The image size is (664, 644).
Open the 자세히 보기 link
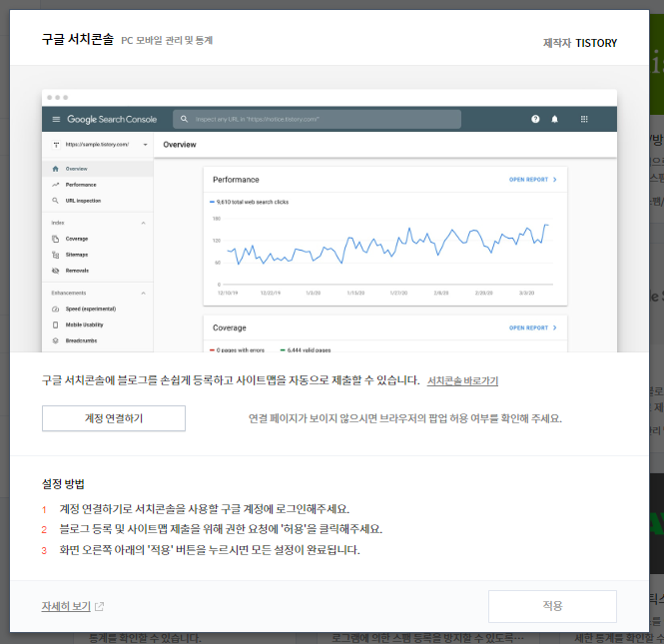[x=66, y=606]
